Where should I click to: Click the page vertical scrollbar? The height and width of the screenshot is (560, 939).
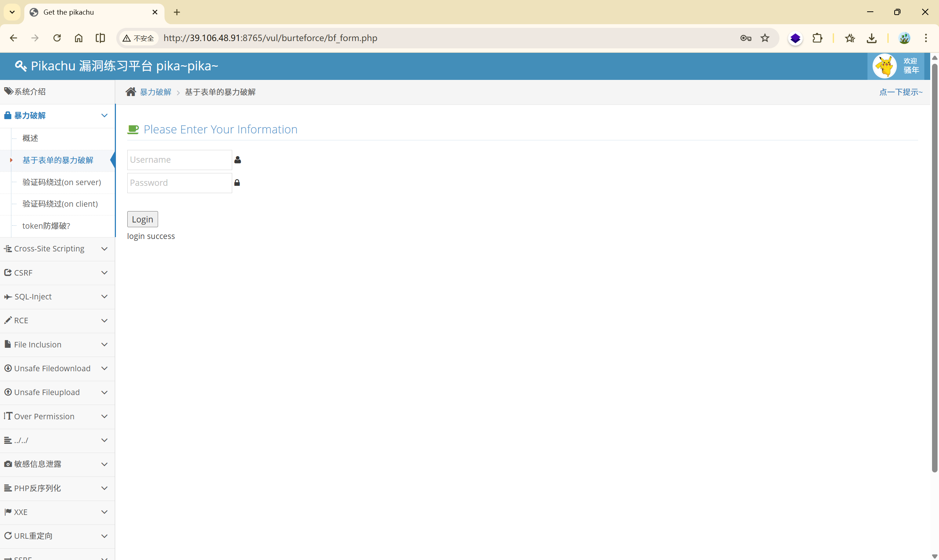(934, 264)
